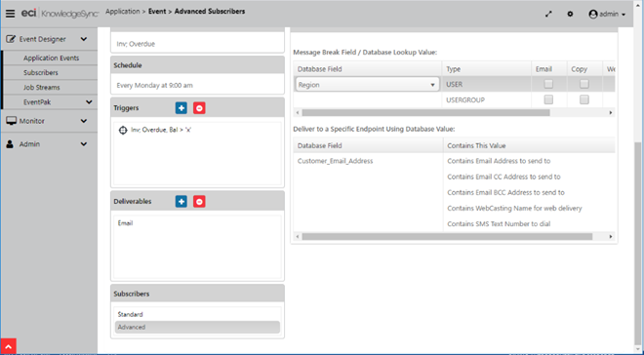The height and width of the screenshot is (355, 644).
Task: Open Subscribers in sidebar
Action: click(41, 72)
